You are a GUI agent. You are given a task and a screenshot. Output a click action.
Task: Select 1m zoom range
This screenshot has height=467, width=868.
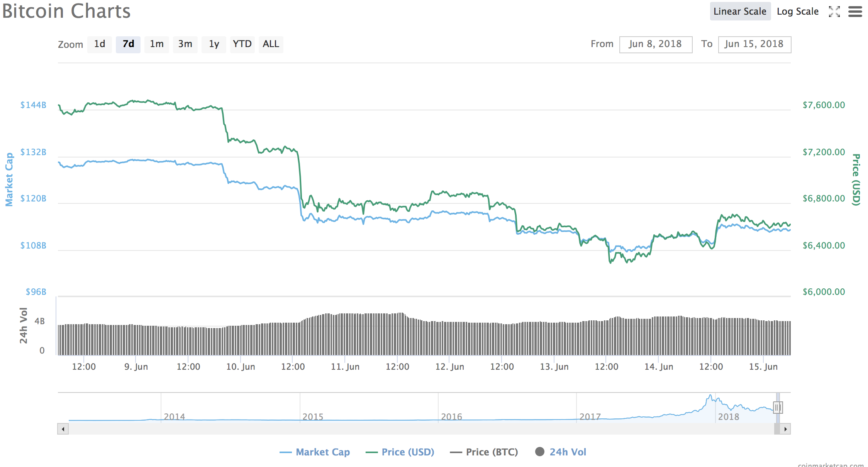(x=157, y=44)
